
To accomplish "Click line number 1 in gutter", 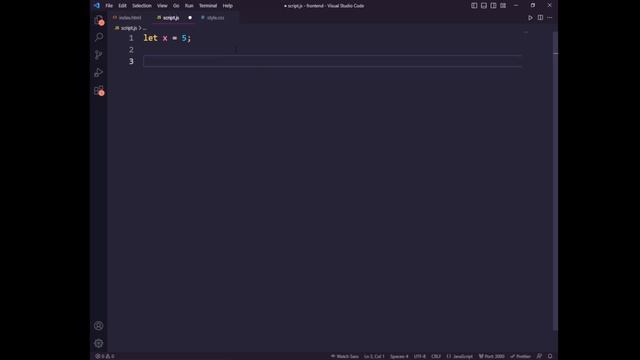I will (131, 38).
